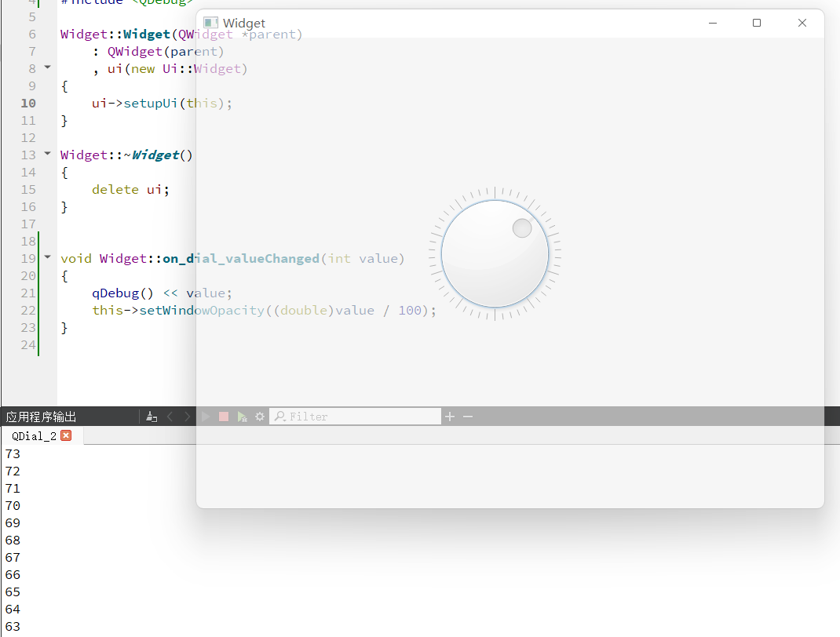Viewport: 840px width, 637px height.
Task: Click the Filter search field
Action: 355,417
